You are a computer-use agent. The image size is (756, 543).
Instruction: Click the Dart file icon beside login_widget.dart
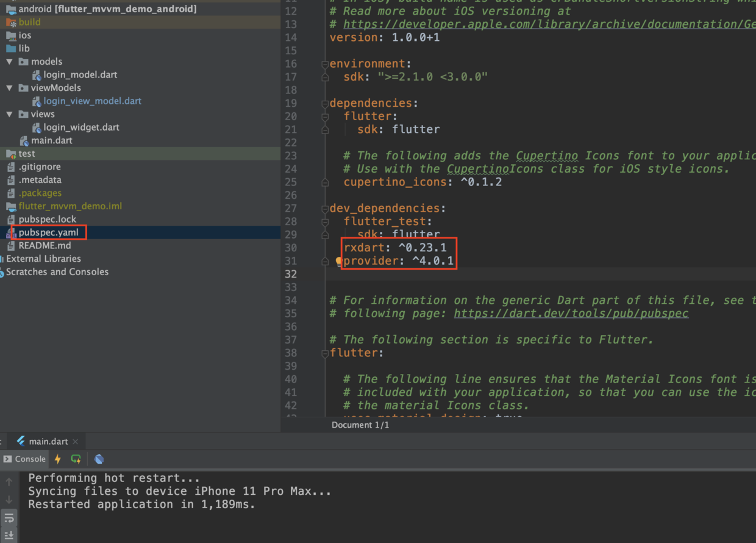[x=37, y=128]
